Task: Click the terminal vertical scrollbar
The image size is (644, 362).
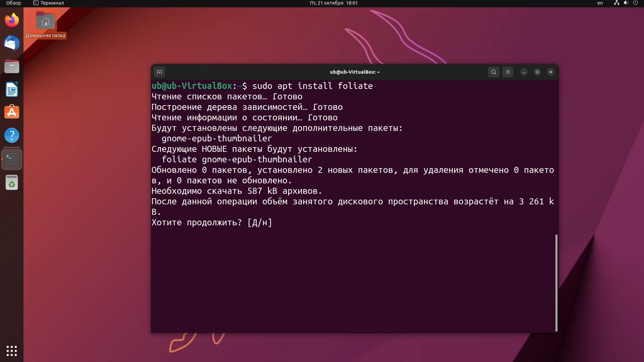Action: tap(556, 283)
